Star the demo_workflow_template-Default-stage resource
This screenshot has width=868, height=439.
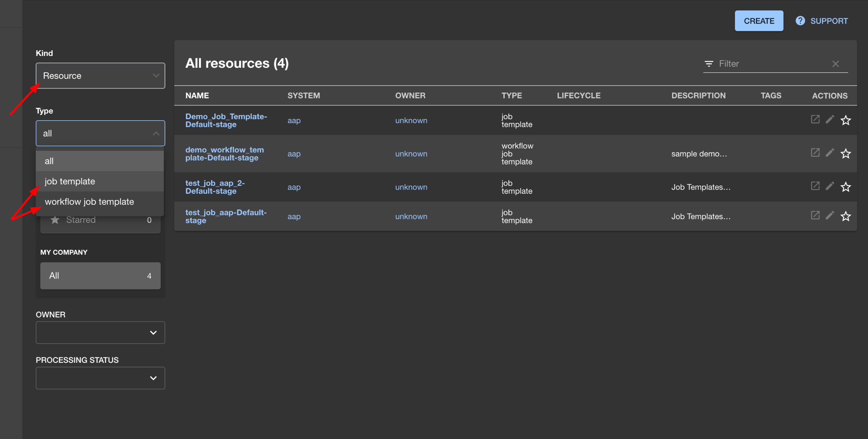[846, 154]
